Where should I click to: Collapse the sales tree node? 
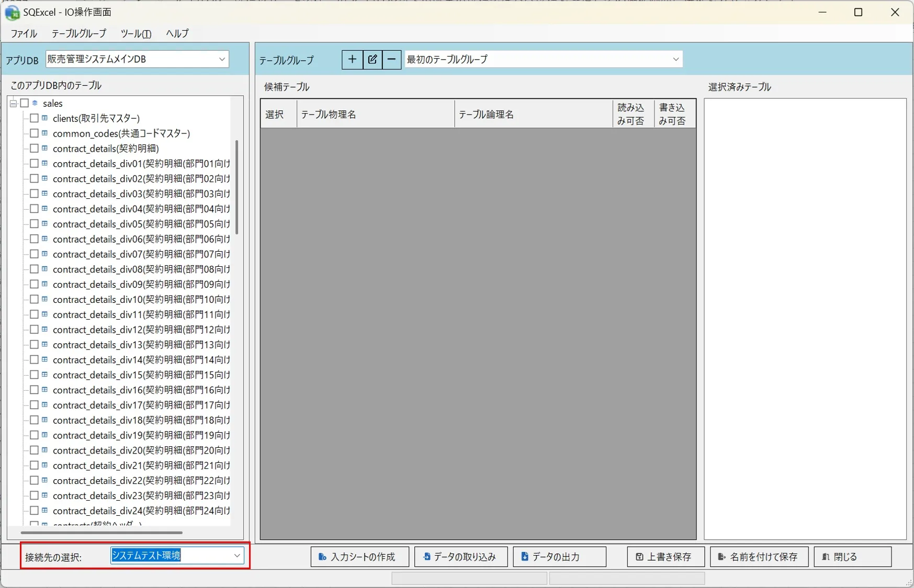pyautogui.click(x=14, y=103)
